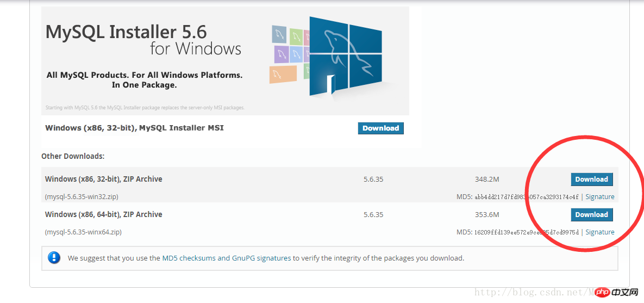Download the 32-bit ZIP Archive
This screenshot has height=303, width=644.
point(591,180)
